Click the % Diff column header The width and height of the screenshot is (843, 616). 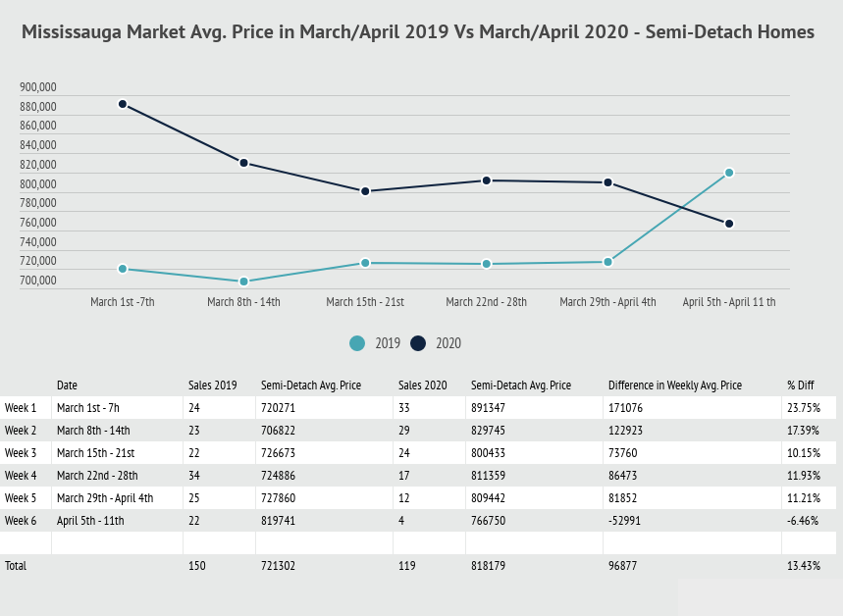(x=801, y=385)
